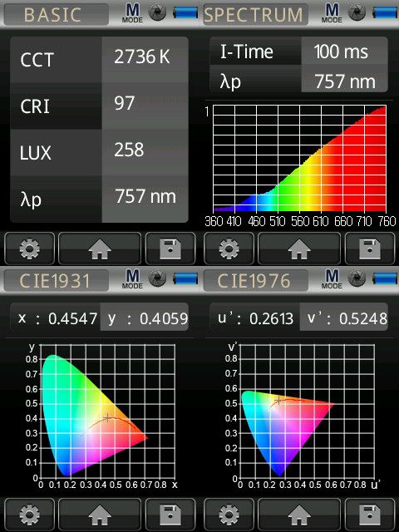The height and width of the screenshot is (532, 399).
Task: Tap the shutter icon on SPECTRUM screen
Action: [x=357, y=12]
